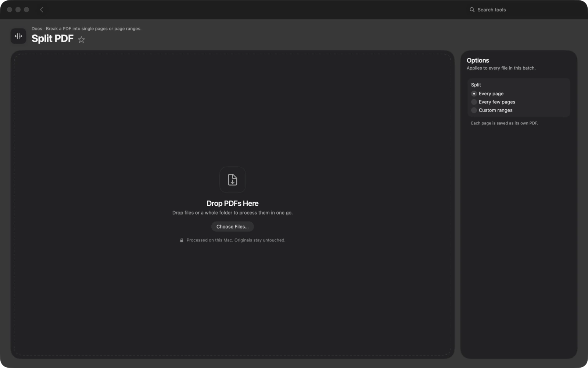Screen dimensions: 588x368
Task: Click the document download icon in drop zone
Action: coord(233,180)
